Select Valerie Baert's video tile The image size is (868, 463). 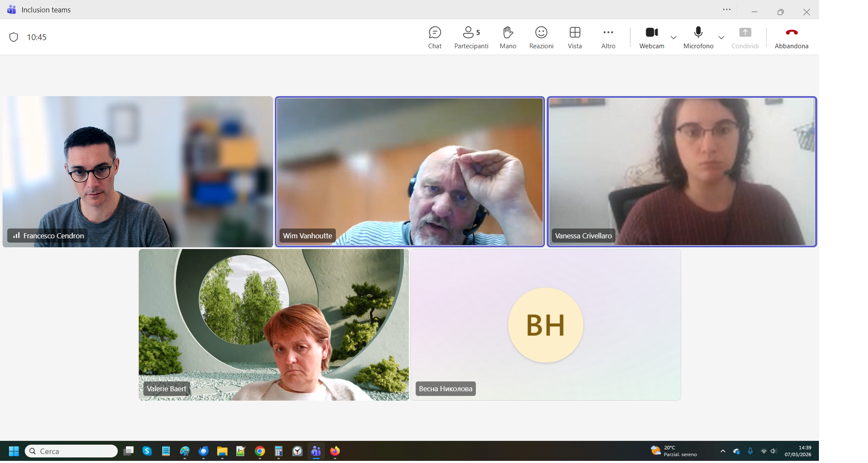coord(274,325)
